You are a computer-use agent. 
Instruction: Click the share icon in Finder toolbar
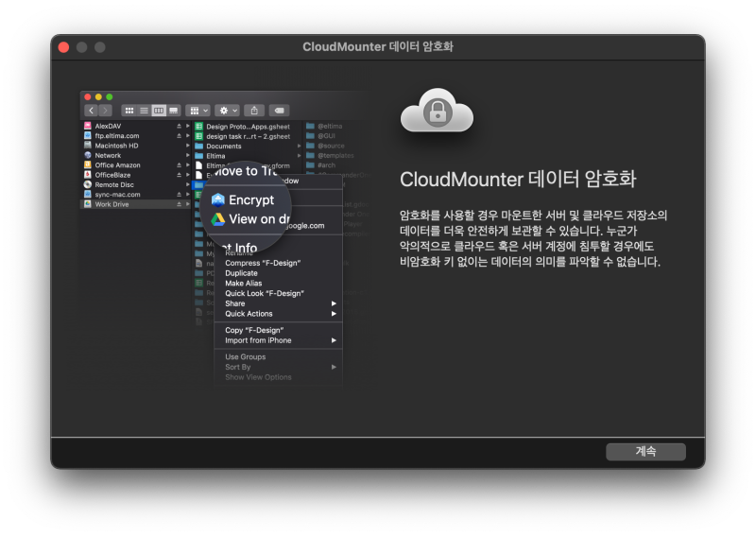tap(254, 111)
